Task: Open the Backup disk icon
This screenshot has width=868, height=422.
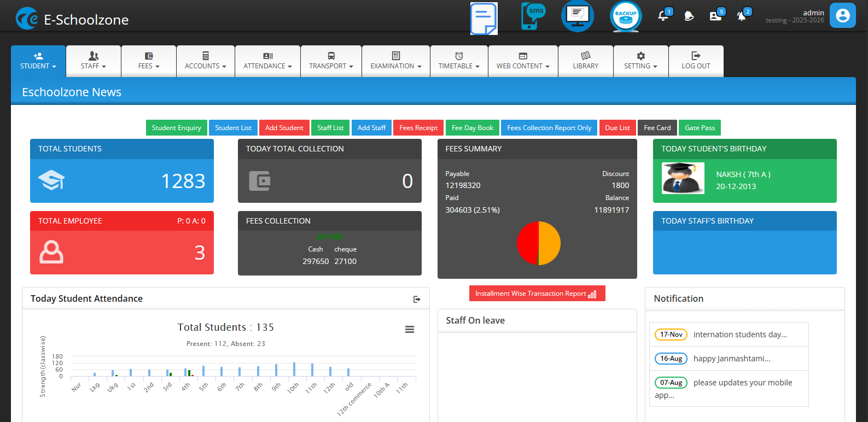Action: (x=625, y=16)
